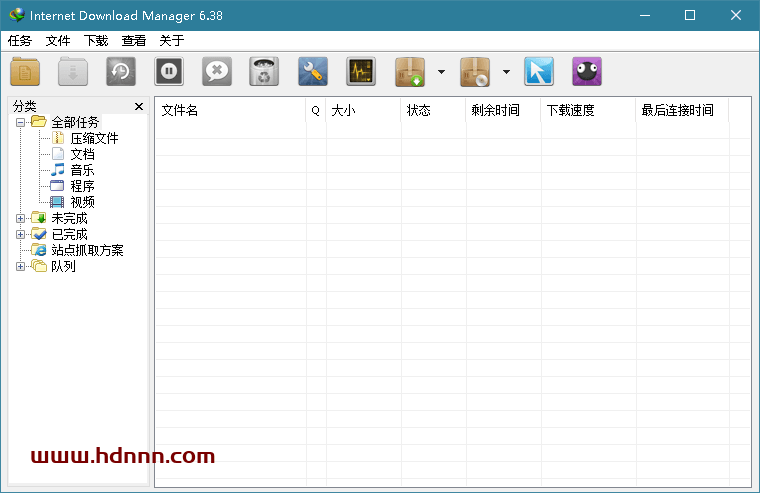The width and height of the screenshot is (760, 493).
Task: Open the 查看 menu
Action: pos(134,41)
